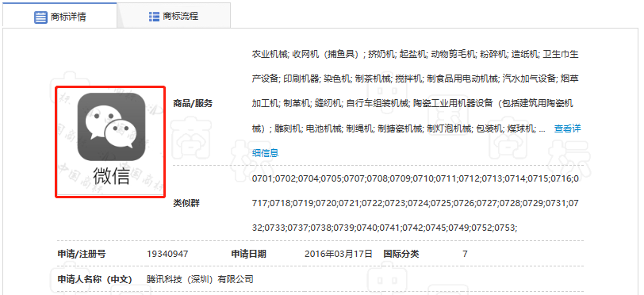Click the 商标流程 tab list icon
The image size is (644, 295).
coord(154,17)
